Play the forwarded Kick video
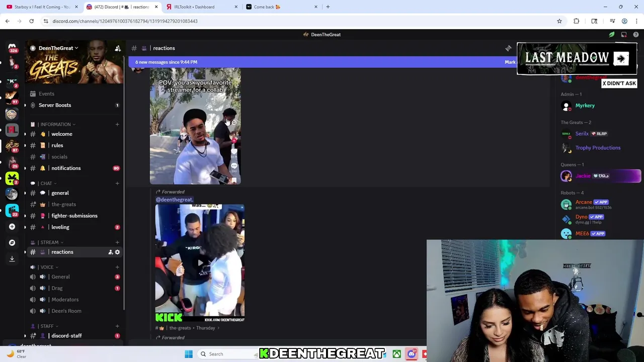Viewport: 644px width, 362px height. 200,263
